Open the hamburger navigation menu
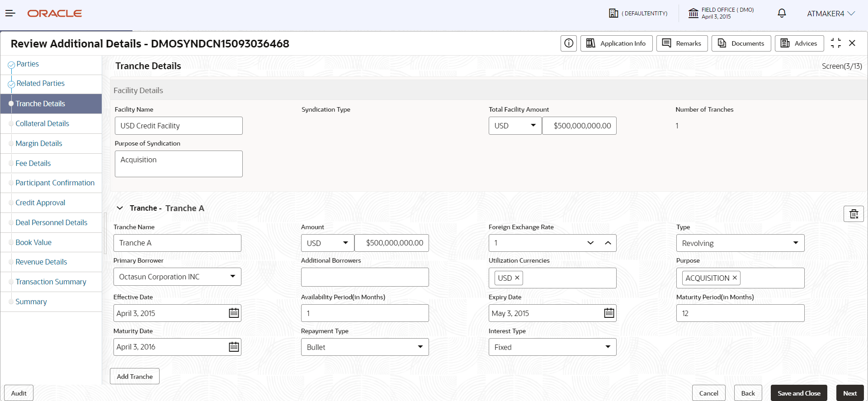This screenshot has height=401, width=868. pos(10,14)
